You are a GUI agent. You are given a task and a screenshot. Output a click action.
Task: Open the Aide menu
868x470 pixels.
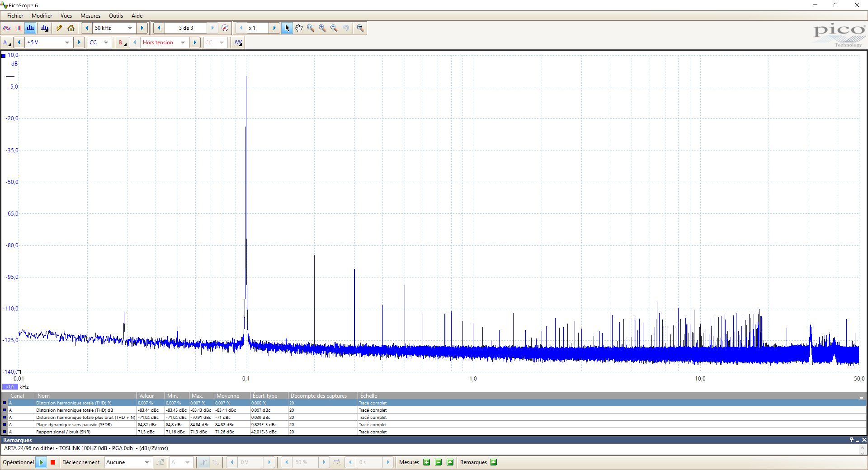pos(137,16)
